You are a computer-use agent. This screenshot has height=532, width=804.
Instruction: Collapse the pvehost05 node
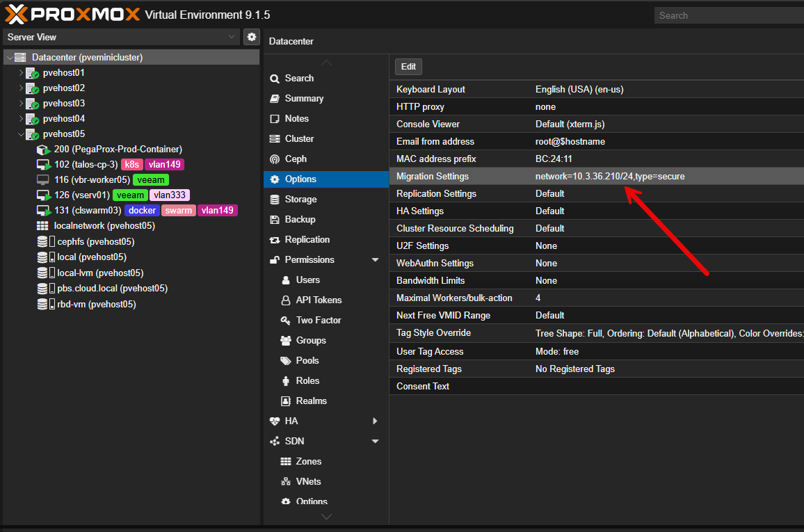(20, 134)
